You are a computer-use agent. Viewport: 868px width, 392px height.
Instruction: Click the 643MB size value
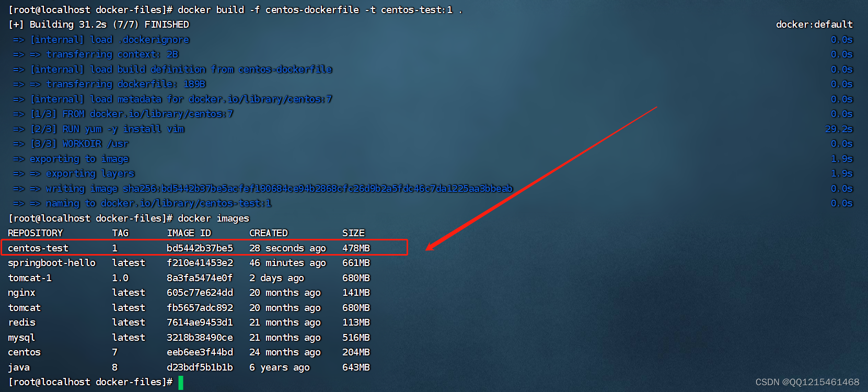coord(356,367)
